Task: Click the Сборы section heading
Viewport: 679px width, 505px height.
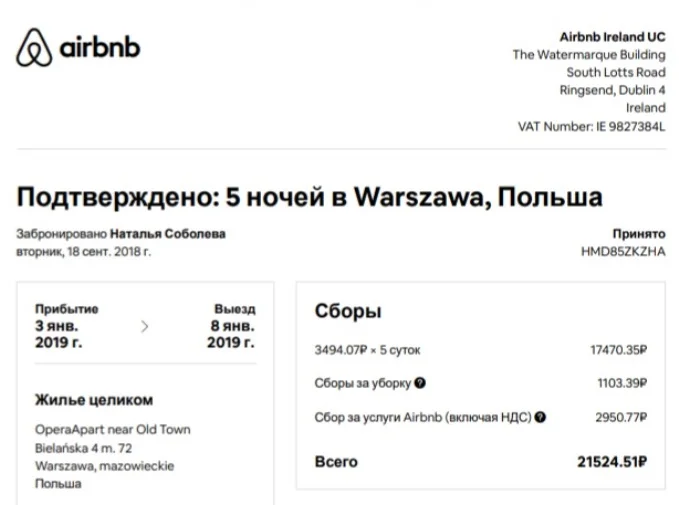Action: pos(348,311)
